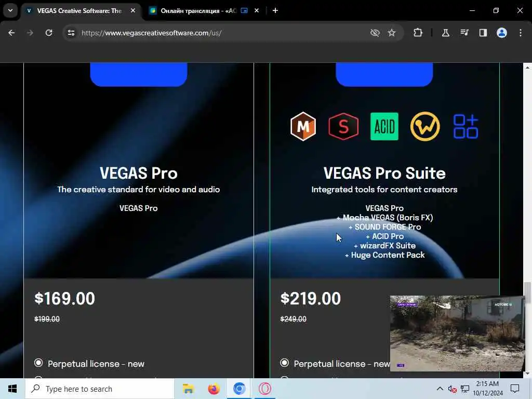Viewport: 532px width, 399px height.
Task: Click the wizardFX Suite text
Action: 388,246
